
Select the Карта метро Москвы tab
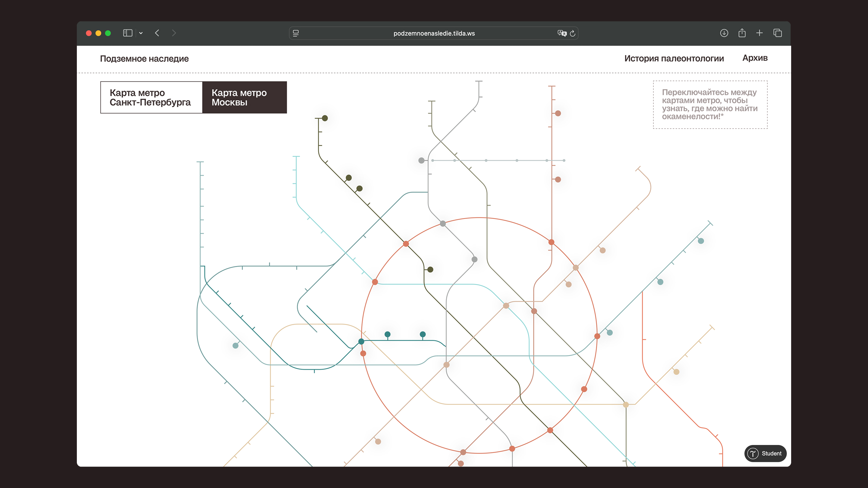(x=245, y=97)
